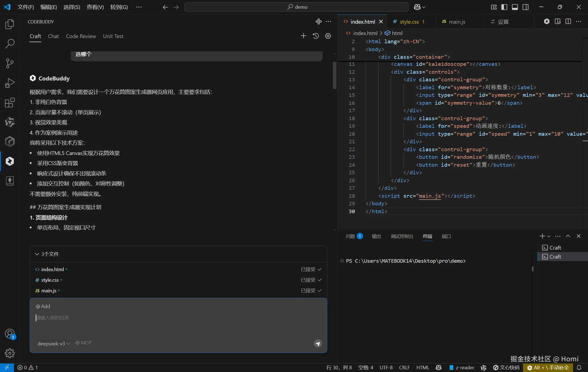The image size is (588, 372).
Task: Open the Explorer view in activity bar
Action: [10, 24]
